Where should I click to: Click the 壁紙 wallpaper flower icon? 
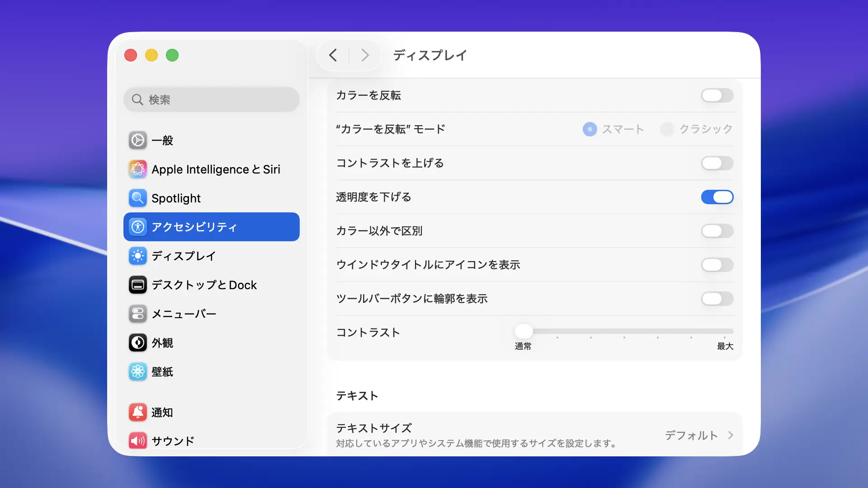tap(138, 372)
